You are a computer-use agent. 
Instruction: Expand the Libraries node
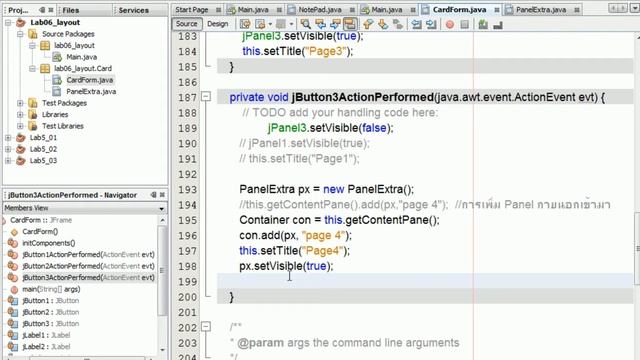click(x=20, y=114)
